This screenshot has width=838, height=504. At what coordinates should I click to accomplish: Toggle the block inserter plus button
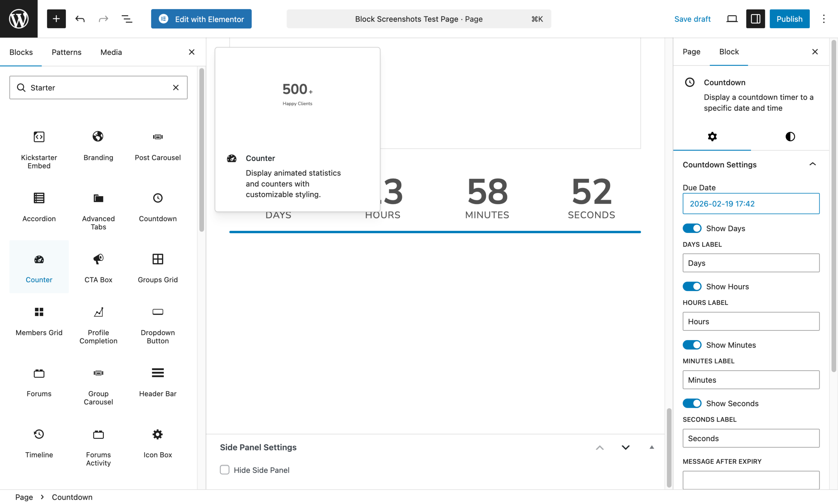point(56,19)
